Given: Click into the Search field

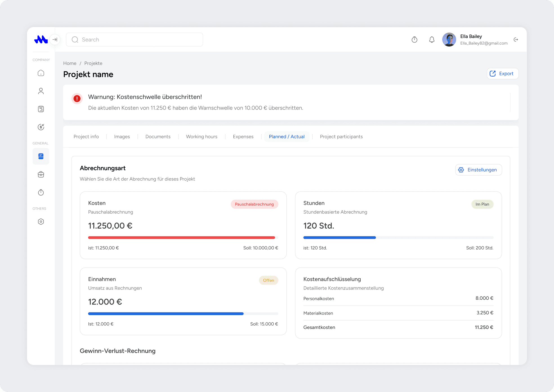Looking at the screenshot, I should [135, 40].
